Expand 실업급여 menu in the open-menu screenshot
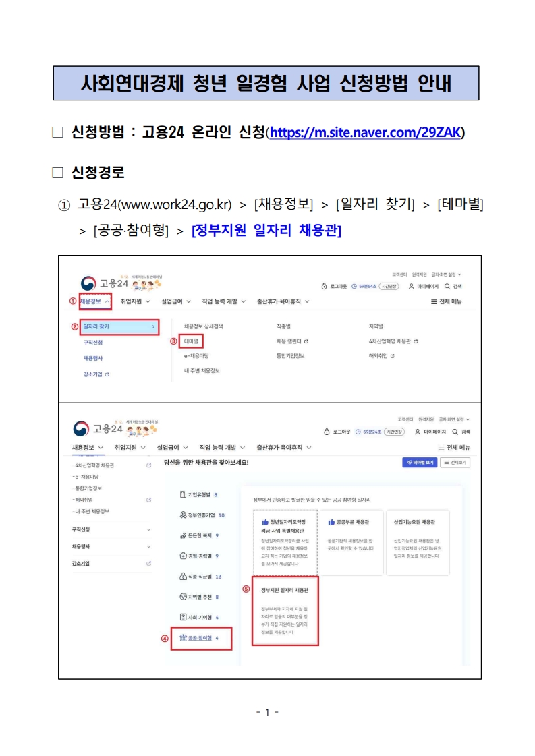The width and height of the screenshot is (535, 756). pos(176,302)
